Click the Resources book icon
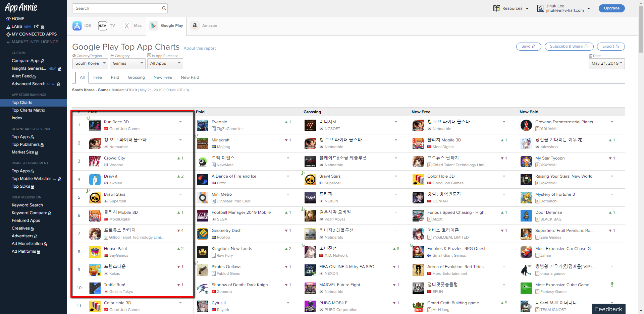Viewport: 644px width, 314px height. click(497, 8)
